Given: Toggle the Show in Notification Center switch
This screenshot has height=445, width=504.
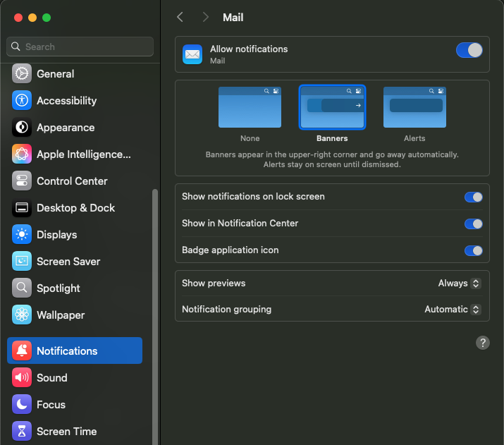Looking at the screenshot, I should [473, 224].
